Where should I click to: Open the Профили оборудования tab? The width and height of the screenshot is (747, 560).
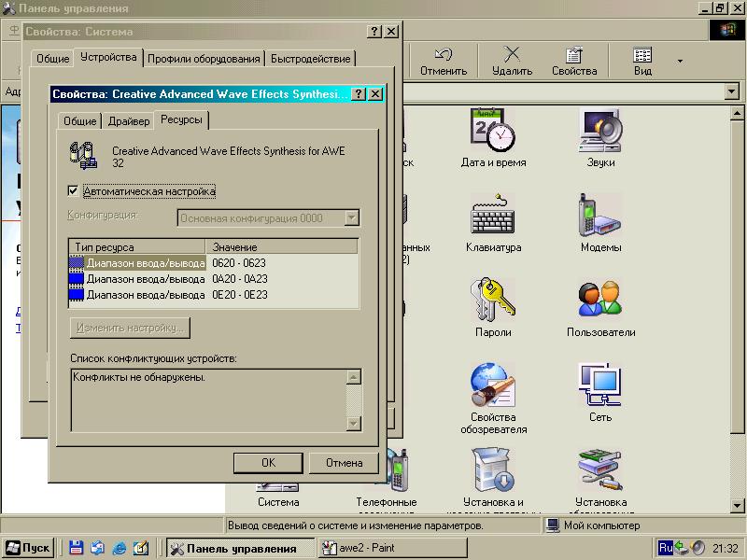pyautogui.click(x=204, y=59)
